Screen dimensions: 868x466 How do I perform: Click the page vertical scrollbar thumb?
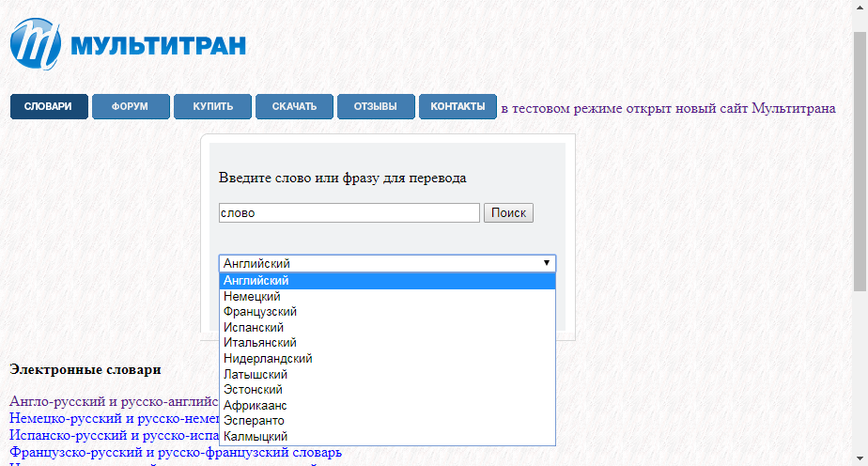860,161
